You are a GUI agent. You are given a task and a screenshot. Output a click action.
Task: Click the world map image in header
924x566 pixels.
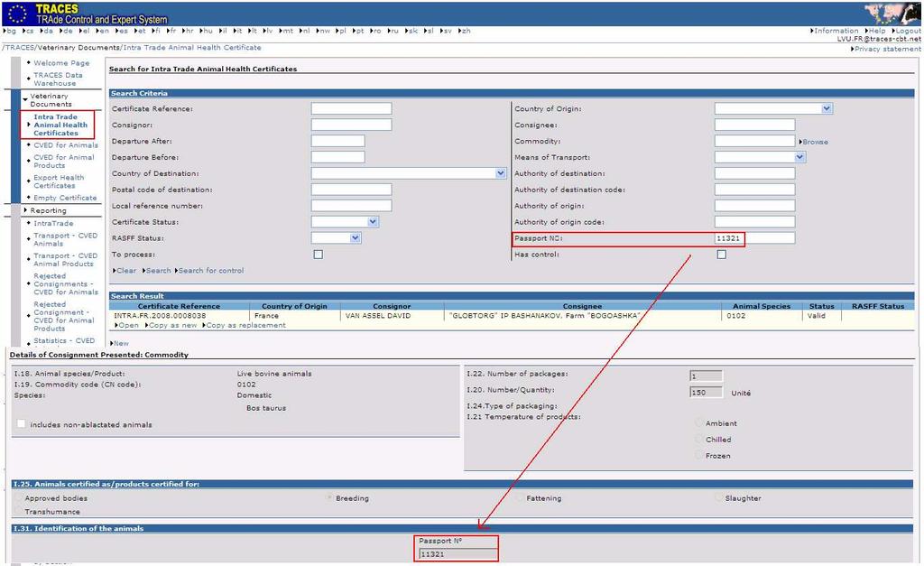892,13
